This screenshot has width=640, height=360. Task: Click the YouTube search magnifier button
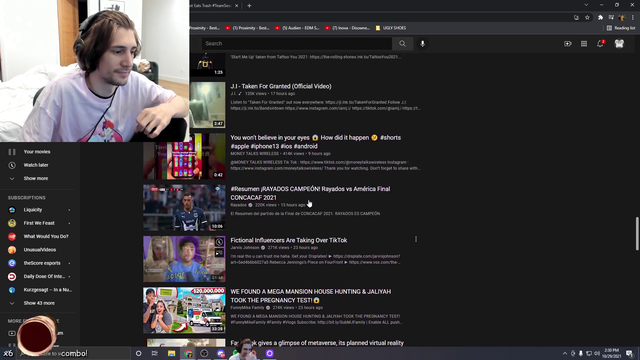[402, 44]
